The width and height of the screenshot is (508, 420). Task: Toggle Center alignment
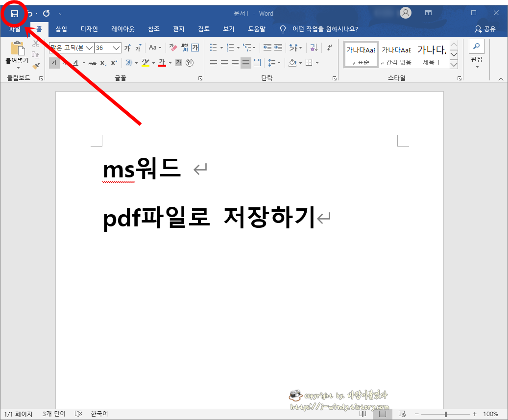[224, 63]
